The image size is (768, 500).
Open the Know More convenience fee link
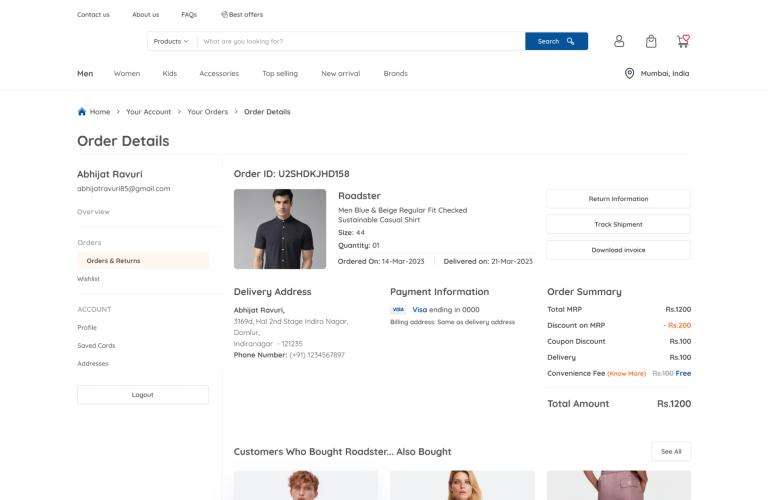point(627,374)
